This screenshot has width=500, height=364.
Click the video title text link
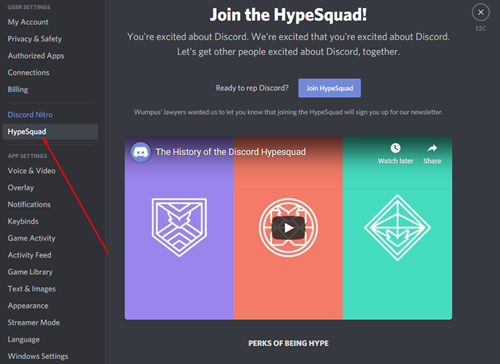tap(231, 152)
